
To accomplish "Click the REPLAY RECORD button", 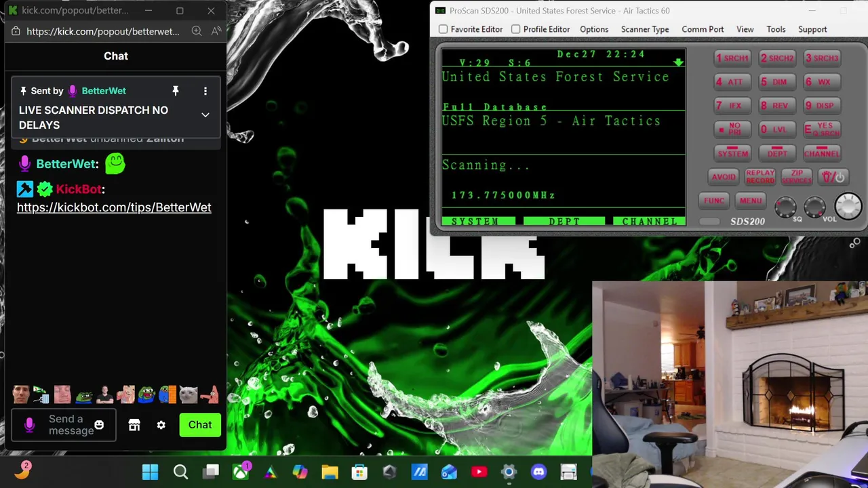I will point(760,177).
